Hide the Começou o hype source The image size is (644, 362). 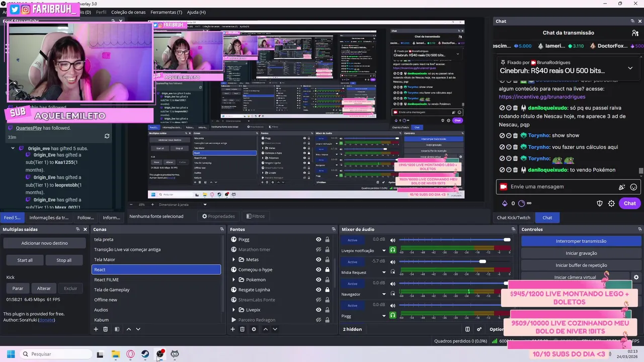[x=318, y=269]
